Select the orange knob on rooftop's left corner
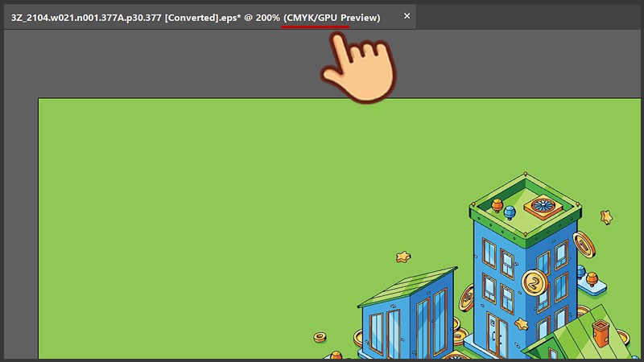Image resolution: width=644 pixels, height=362 pixels. pyautogui.click(x=497, y=203)
